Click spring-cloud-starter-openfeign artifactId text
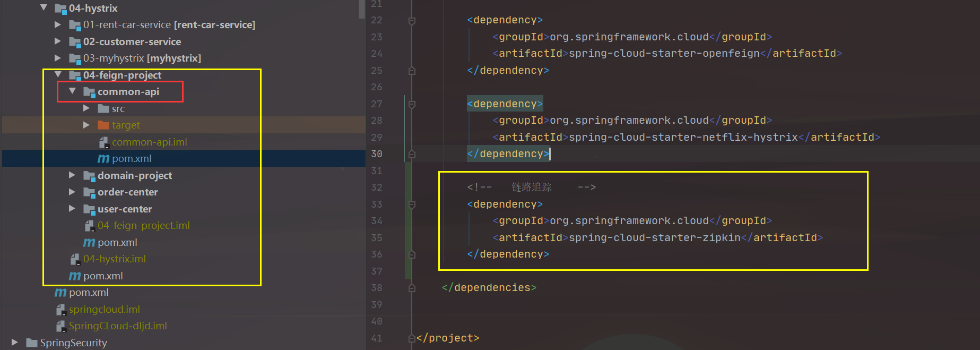The height and width of the screenshot is (350, 980). [664, 53]
